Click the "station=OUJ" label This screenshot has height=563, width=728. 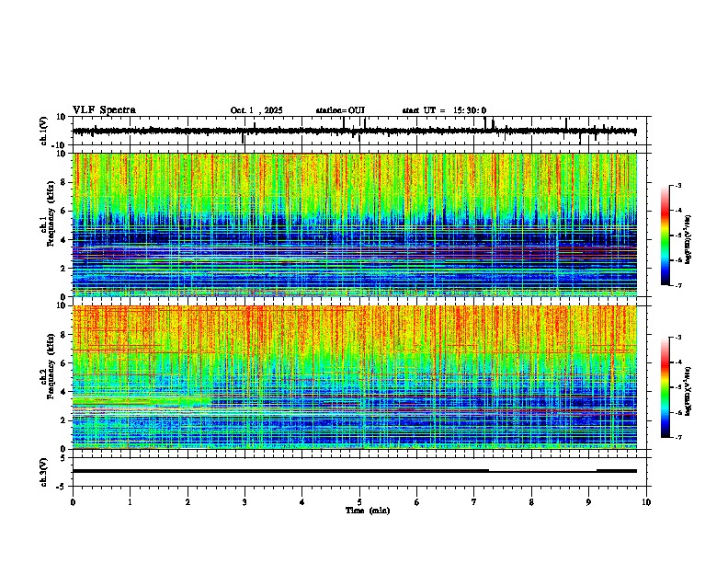[340, 110]
